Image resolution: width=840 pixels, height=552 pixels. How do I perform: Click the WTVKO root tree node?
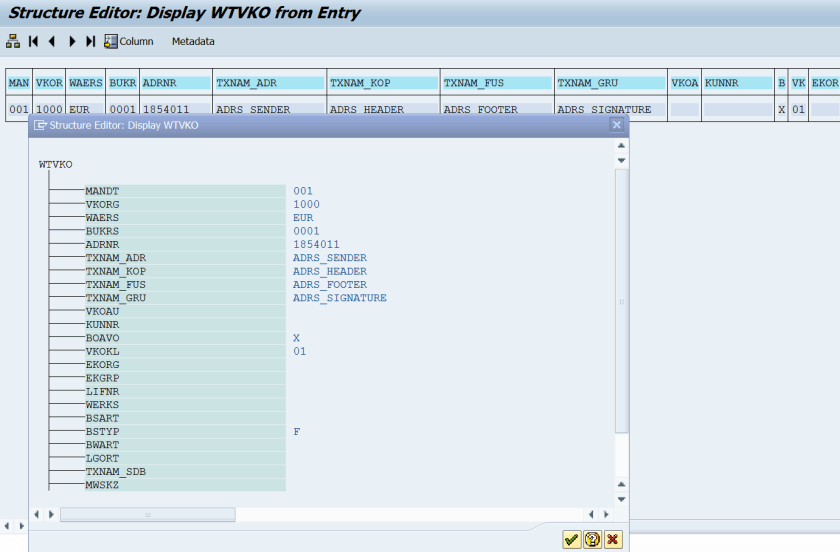[x=55, y=164]
